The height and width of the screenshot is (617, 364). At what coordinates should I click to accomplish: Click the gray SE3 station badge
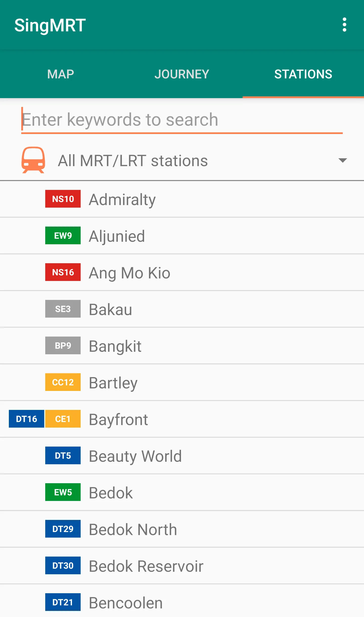tap(63, 309)
